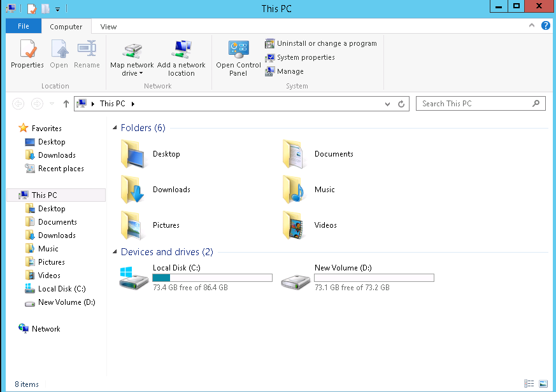
Task: Select the Videos folder icon in Folders group
Action: (293, 225)
